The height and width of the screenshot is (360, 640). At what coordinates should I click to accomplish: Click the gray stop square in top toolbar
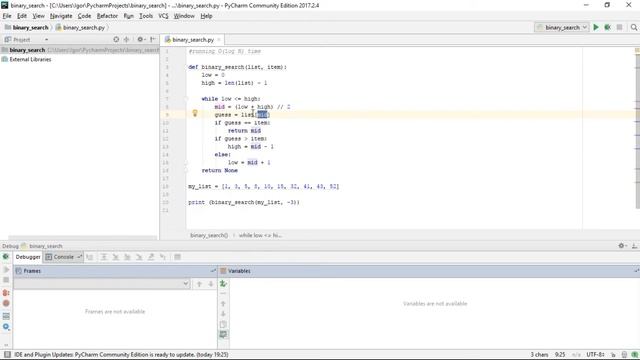[619, 27]
